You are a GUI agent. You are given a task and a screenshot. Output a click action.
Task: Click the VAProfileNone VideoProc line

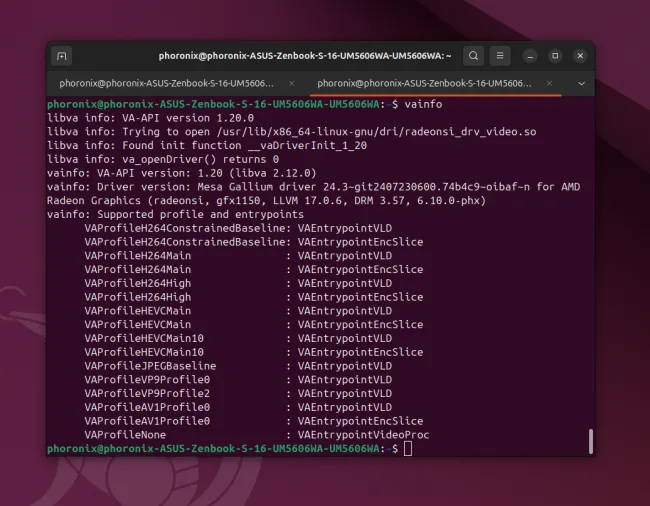(257, 435)
